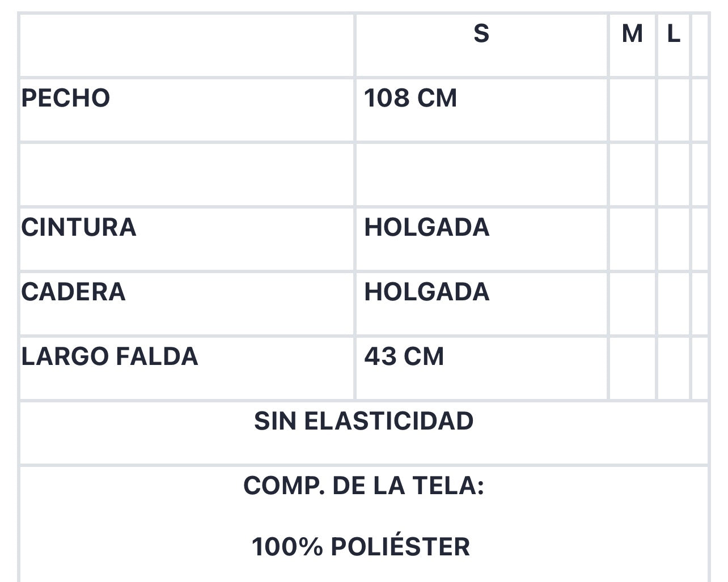Click the CINTURA row label
The width and height of the screenshot is (728, 582).
(79, 227)
